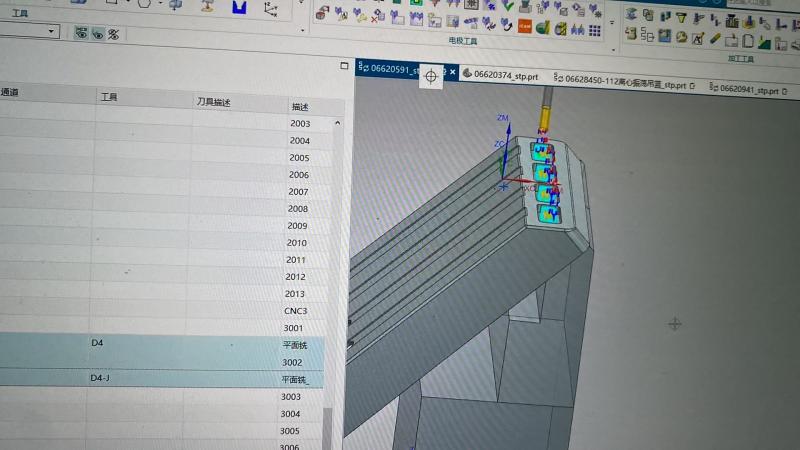Screen dimensions: 800x450
Task: Open the combo box dropdown arrow at left
Action: [x=51, y=31]
